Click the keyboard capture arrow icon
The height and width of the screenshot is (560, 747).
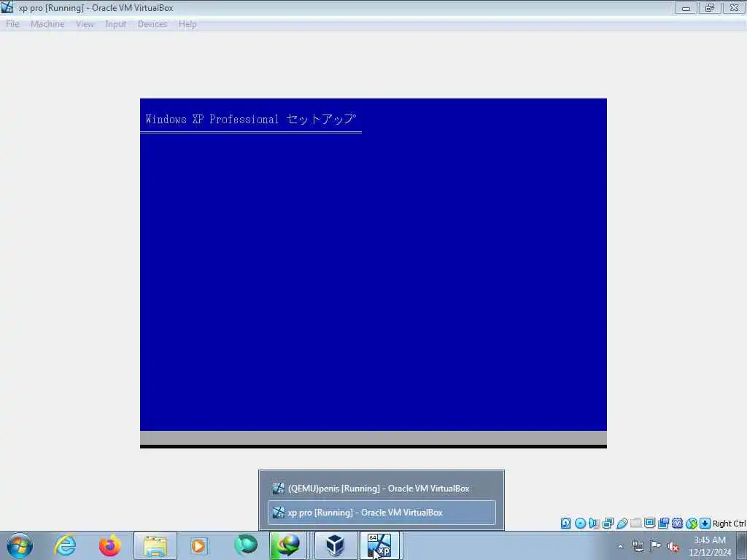point(705,524)
